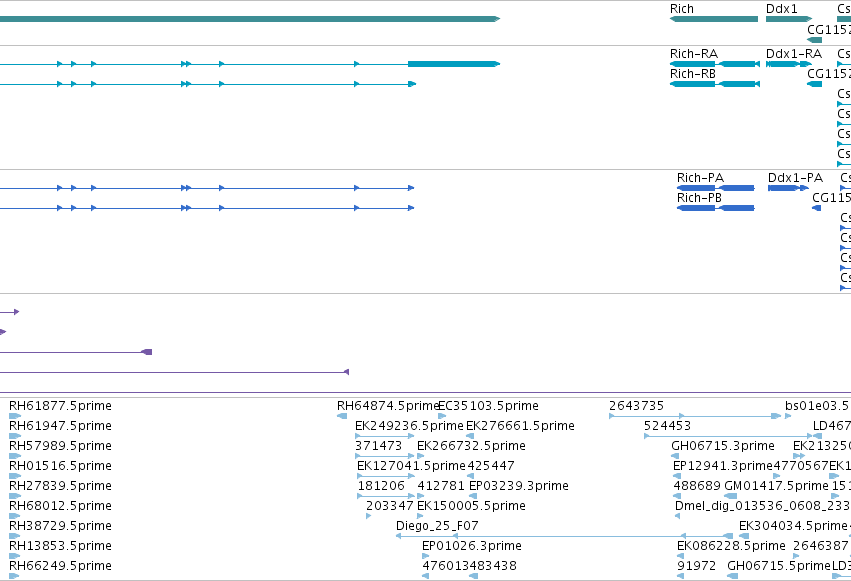Click the Rich-PA coding sequence label
The width and height of the screenshot is (851, 581).
(x=700, y=178)
